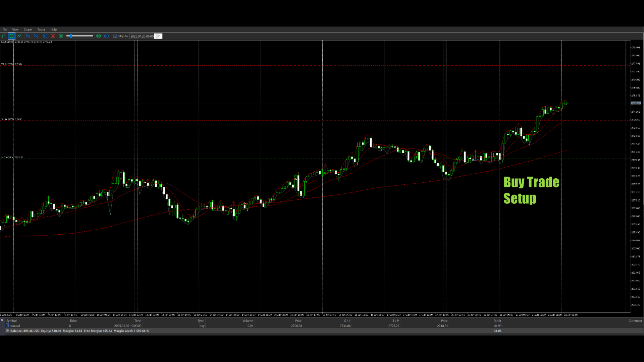This screenshot has width=644, height=362.
Task: Close the trade panel with X
Action: coord(2,320)
